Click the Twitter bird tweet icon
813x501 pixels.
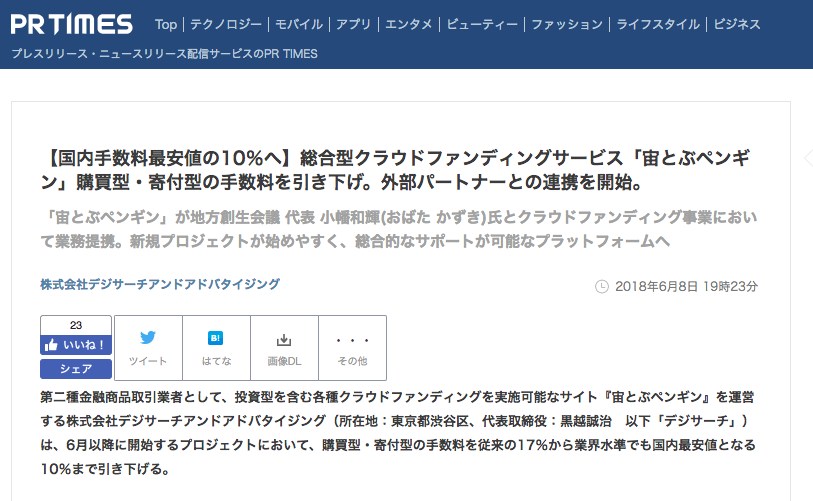[148, 338]
